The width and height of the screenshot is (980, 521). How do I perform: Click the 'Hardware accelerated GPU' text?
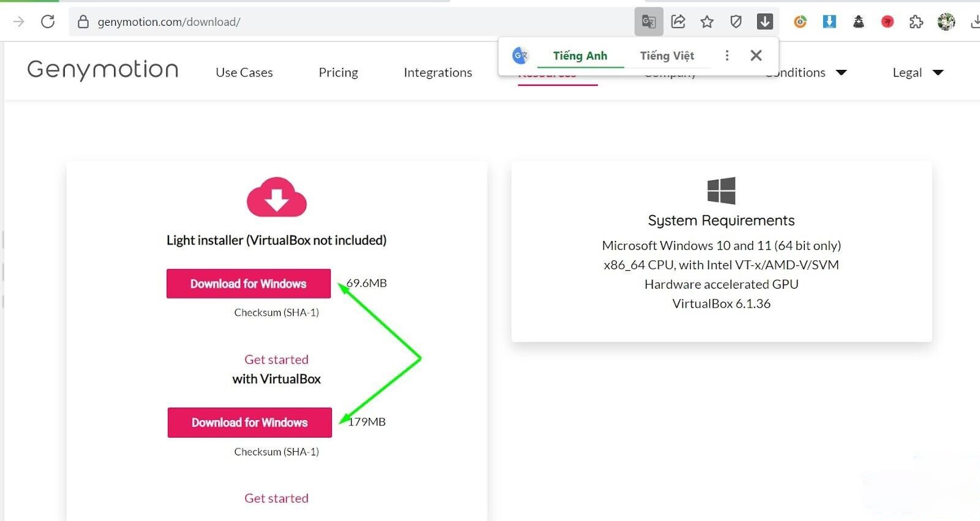tap(722, 284)
